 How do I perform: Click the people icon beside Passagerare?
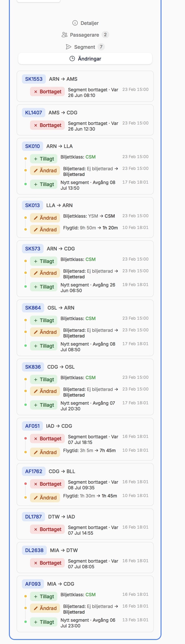[x=65, y=35]
